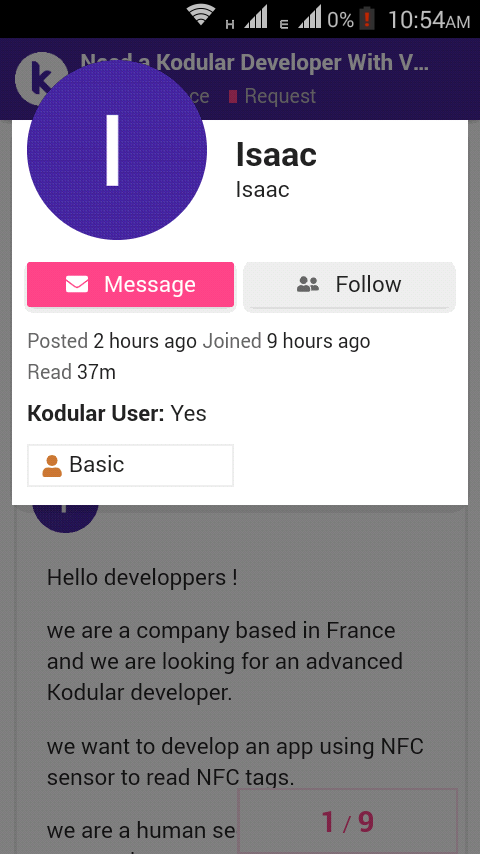The width and height of the screenshot is (480, 854).
Task: Click the people icon on Follow button
Action: (x=308, y=284)
